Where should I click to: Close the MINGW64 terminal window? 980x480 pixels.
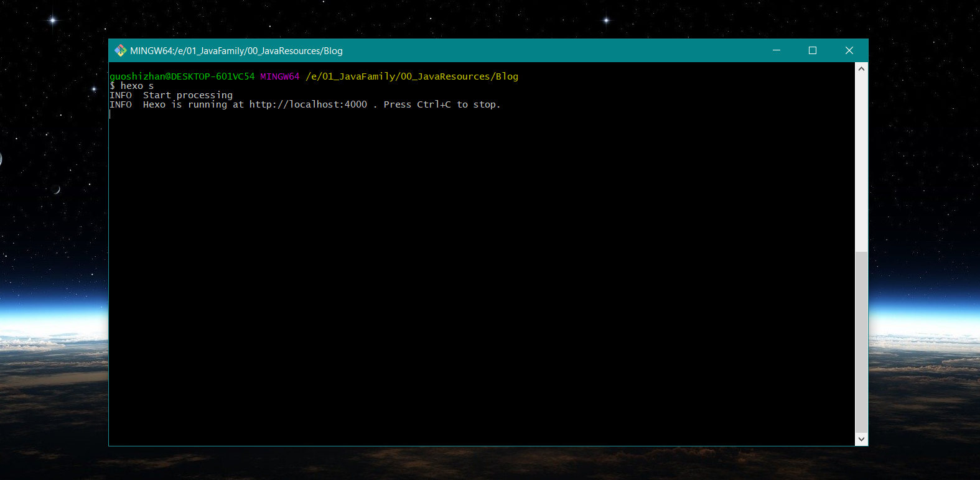coord(849,50)
